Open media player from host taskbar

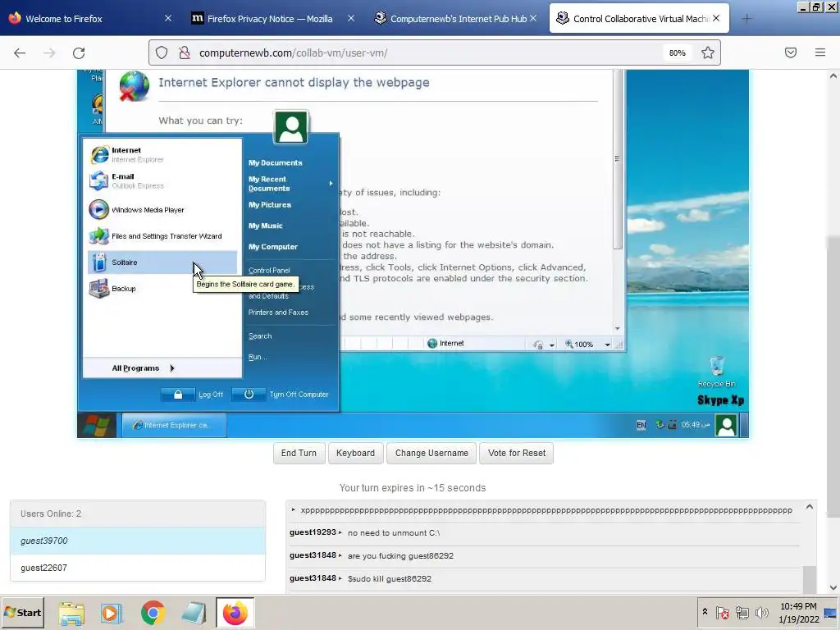coord(112,613)
